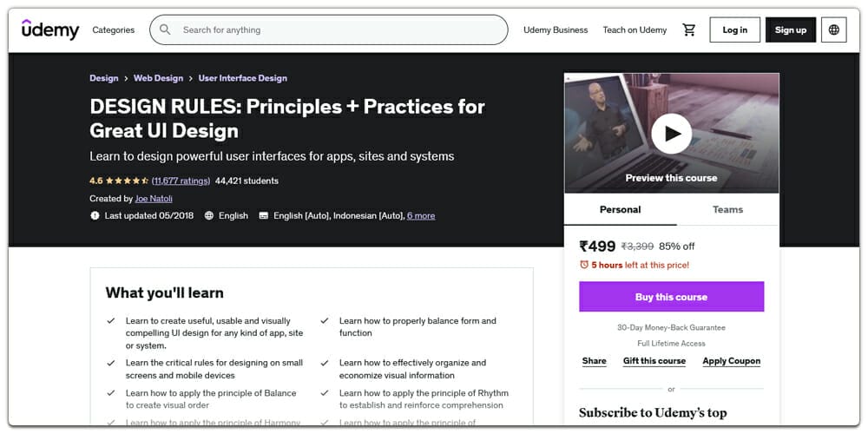Switch to the Personal tab

coord(620,209)
